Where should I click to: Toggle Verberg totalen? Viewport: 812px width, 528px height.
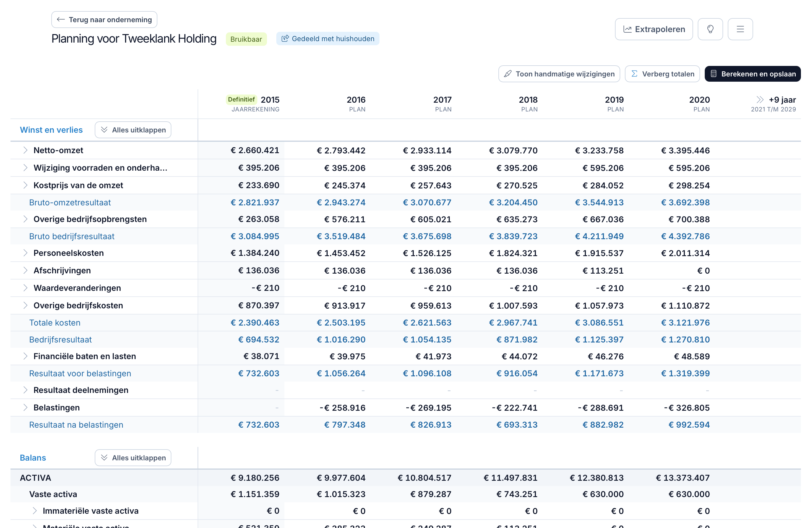[662, 74]
